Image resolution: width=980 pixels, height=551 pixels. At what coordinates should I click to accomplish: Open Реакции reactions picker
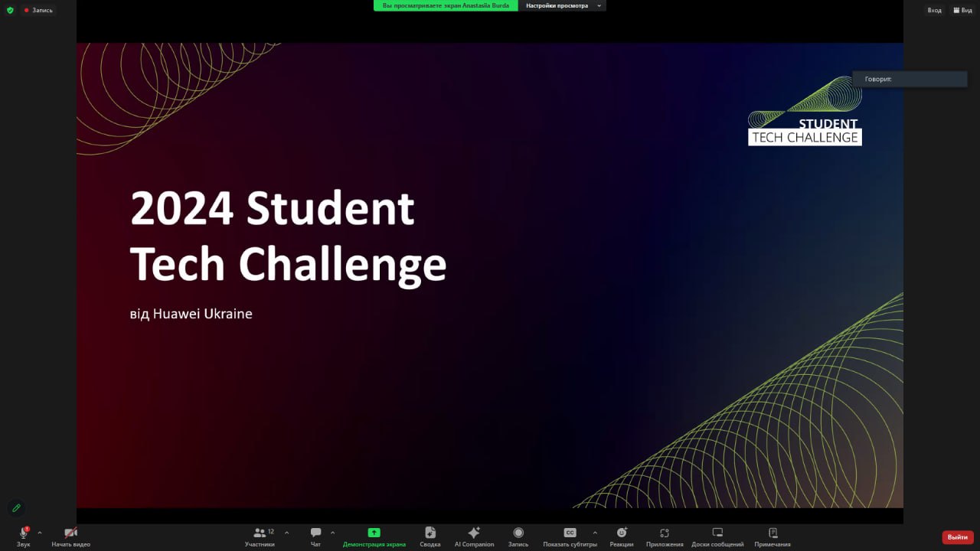pyautogui.click(x=622, y=533)
